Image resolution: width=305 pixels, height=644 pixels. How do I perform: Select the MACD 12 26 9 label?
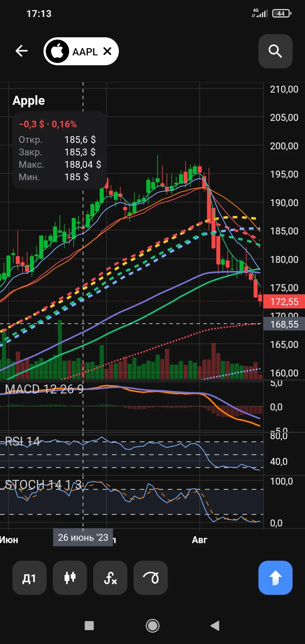pos(44,389)
